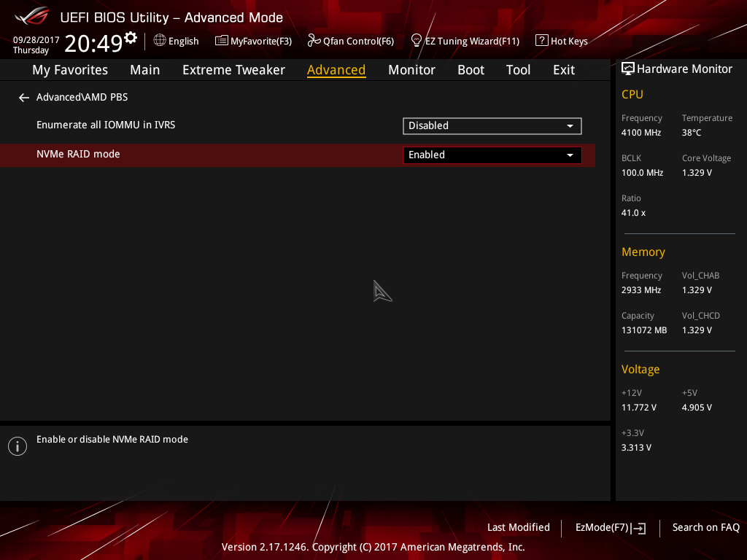Screen dimensions: 747x560
Task: Click the CPU temperature 38°C value
Action: point(692,133)
